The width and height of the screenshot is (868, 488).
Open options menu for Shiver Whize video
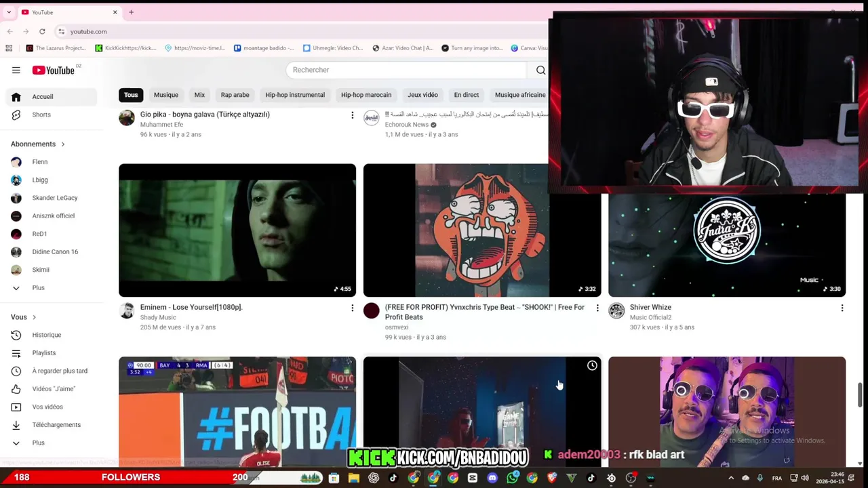pos(842,308)
